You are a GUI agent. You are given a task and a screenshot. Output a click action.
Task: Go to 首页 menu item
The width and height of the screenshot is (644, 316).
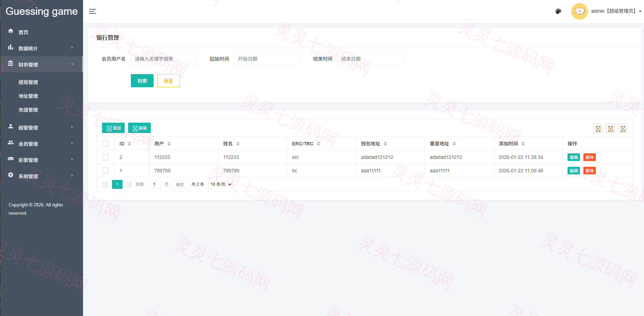(x=23, y=32)
